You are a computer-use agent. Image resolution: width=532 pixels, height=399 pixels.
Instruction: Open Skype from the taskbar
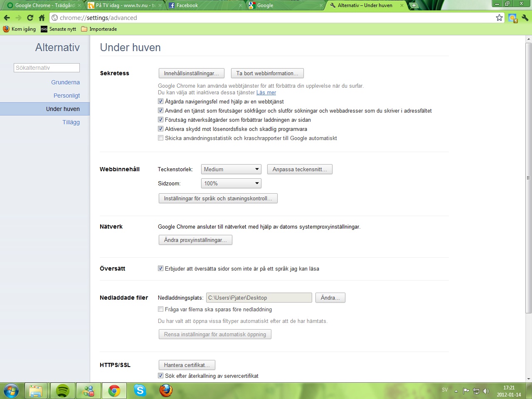point(140,391)
